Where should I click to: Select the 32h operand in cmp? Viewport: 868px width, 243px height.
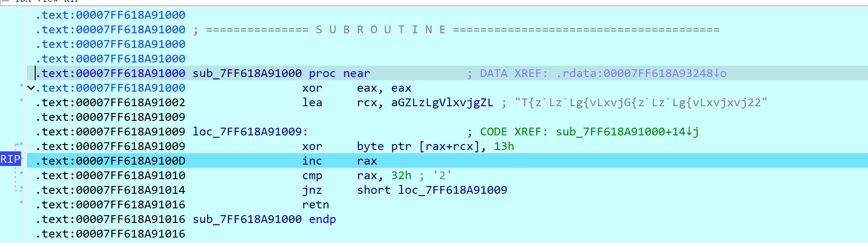[401, 176]
